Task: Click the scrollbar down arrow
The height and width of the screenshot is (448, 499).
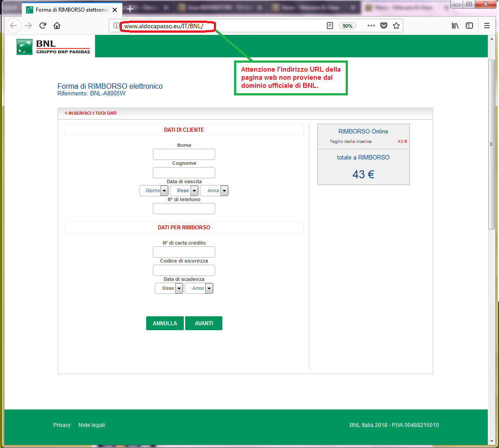Action: [x=492, y=441]
